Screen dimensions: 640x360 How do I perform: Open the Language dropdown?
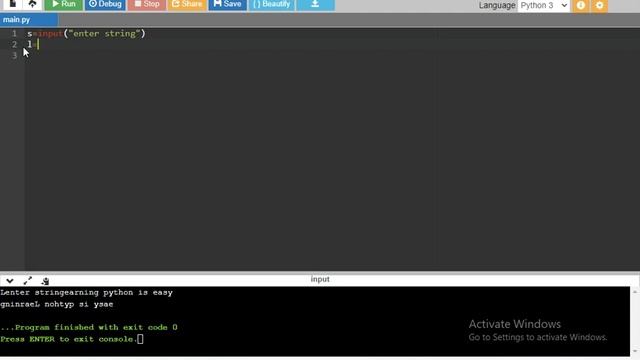coord(543,5)
